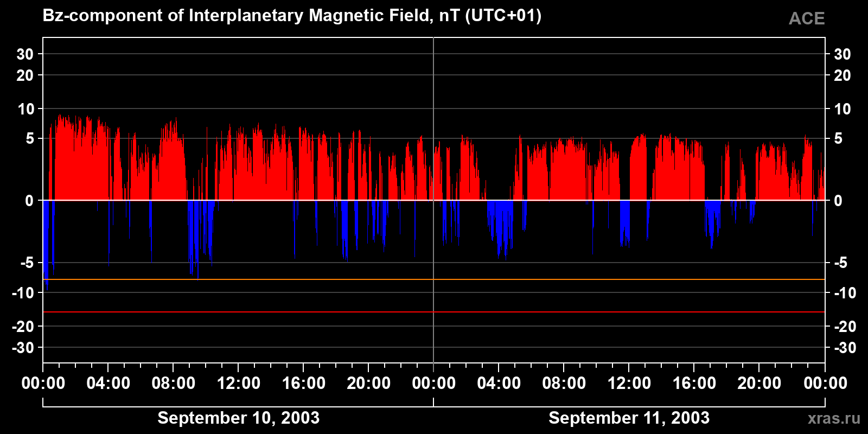
Task: Click the red threshold line near -15 nT
Action: [x=434, y=312]
